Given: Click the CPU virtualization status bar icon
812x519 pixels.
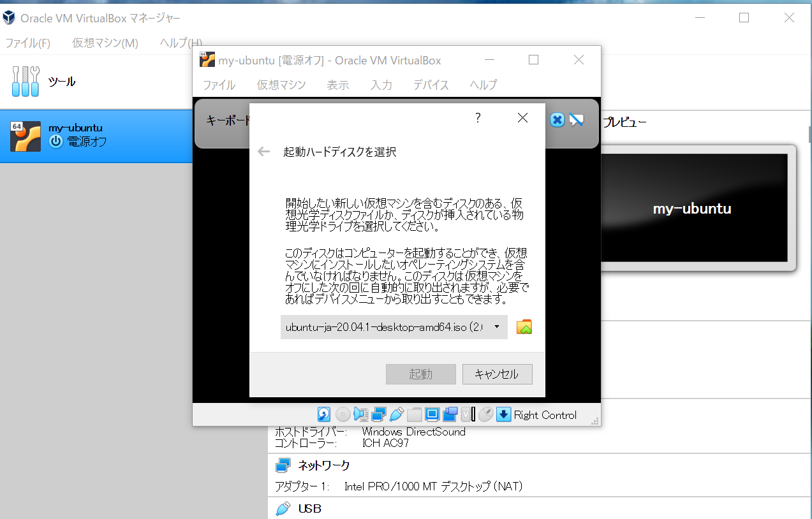Looking at the screenshot, I should coord(468,414).
